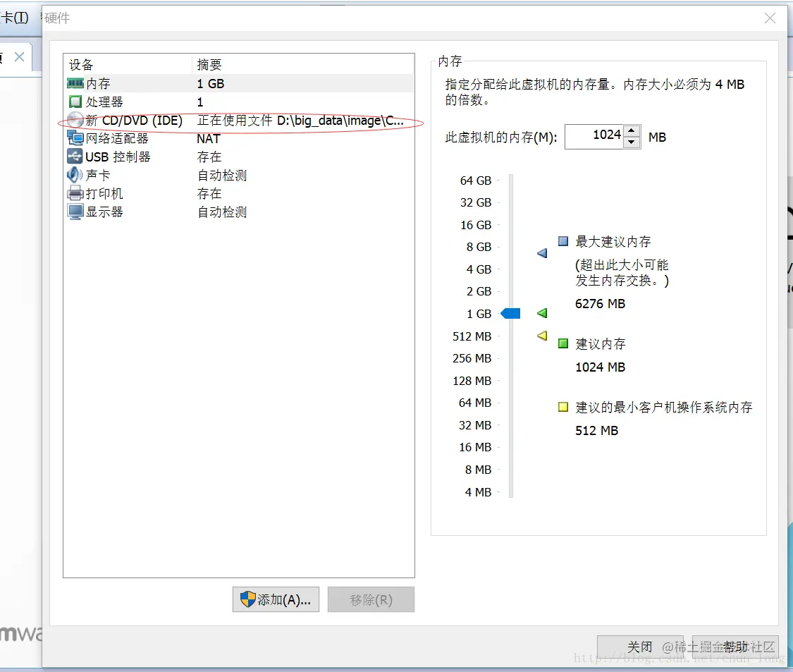Click the shield icon on the 添加 button

coord(248,599)
